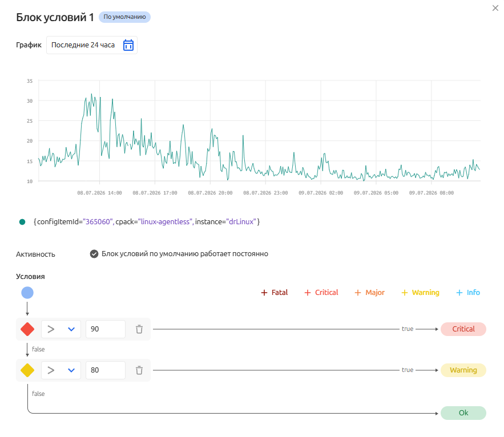Screen dimensions: 504x437
Task: Add an Info condition
Action: point(468,293)
